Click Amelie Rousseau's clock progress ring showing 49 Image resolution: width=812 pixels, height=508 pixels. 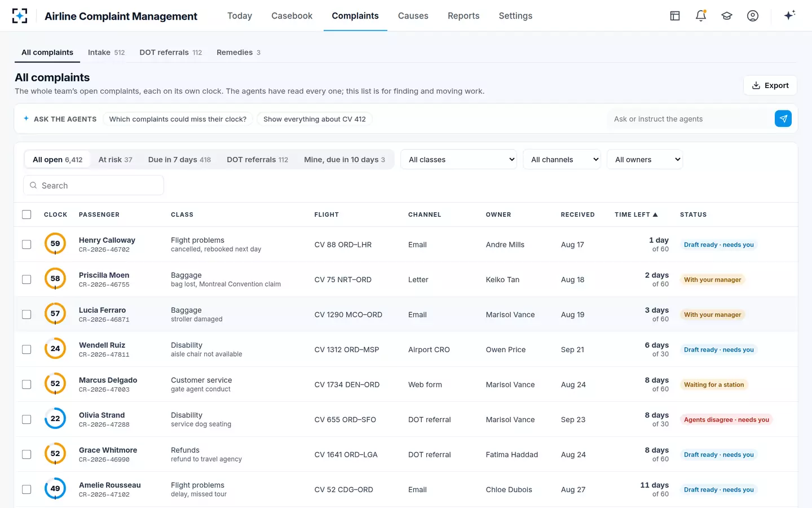click(55, 489)
